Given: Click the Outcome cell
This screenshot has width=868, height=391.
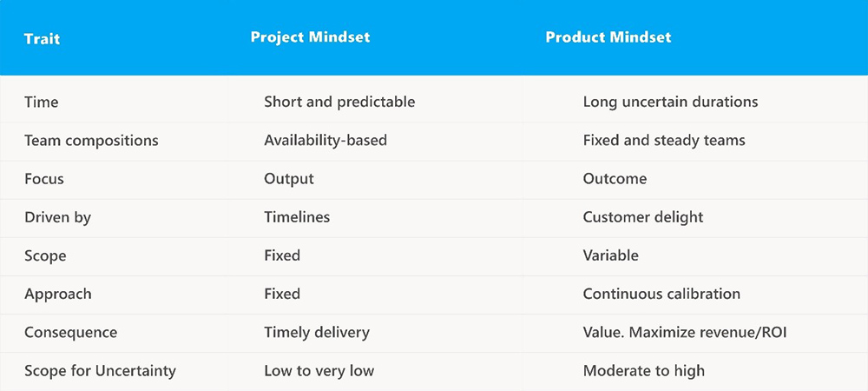Looking at the screenshot, I should (x=615, y=179).
